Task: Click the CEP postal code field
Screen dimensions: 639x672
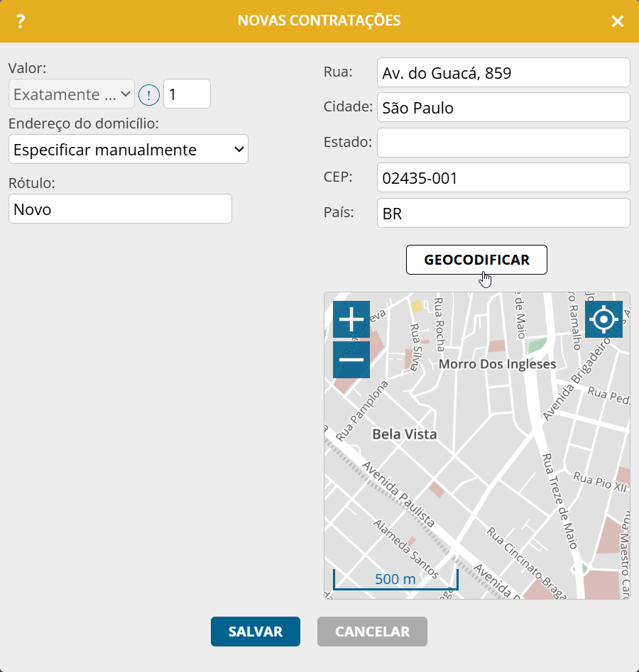Action: tap(503, 177)
